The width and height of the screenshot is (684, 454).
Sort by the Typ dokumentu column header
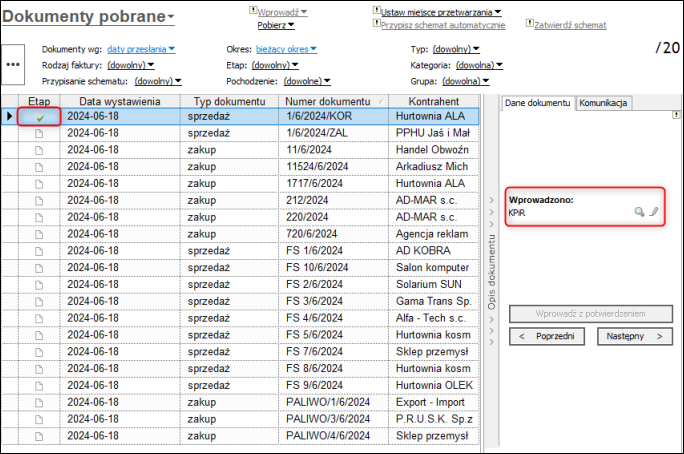(x=229, y=101)
